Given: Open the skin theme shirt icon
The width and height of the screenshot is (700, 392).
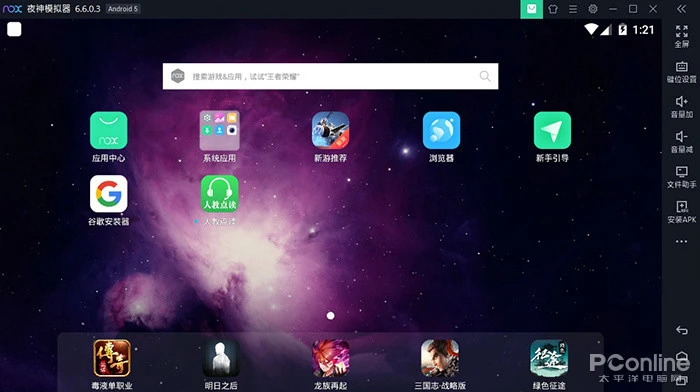Looking at the screenshot, I should click(x=553, y=9).
